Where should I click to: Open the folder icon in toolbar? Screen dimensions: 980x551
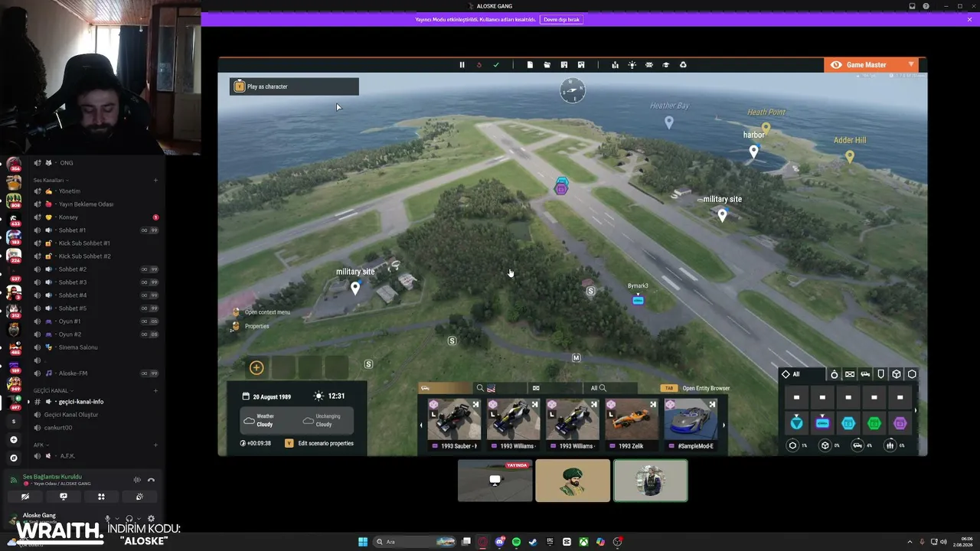(x=547, y=65)
